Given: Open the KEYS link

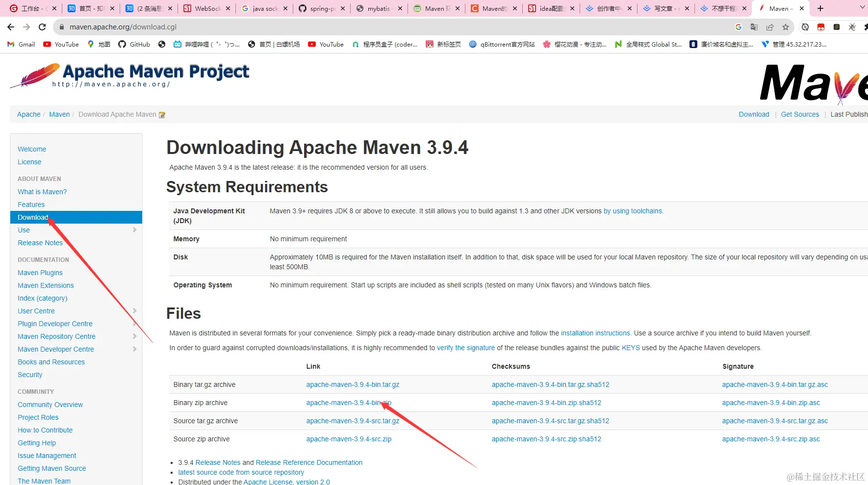Looking at the screenshot, I should click(x=631, y=348).
